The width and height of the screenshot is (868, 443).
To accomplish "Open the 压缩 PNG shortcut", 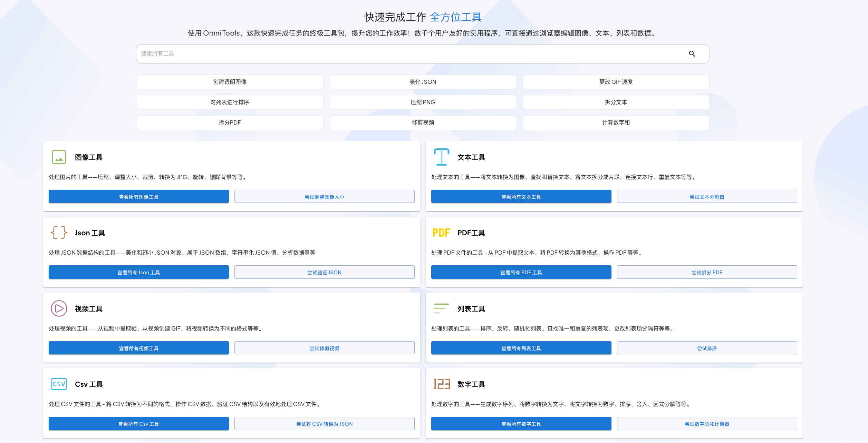I will [x=423, y=102].
